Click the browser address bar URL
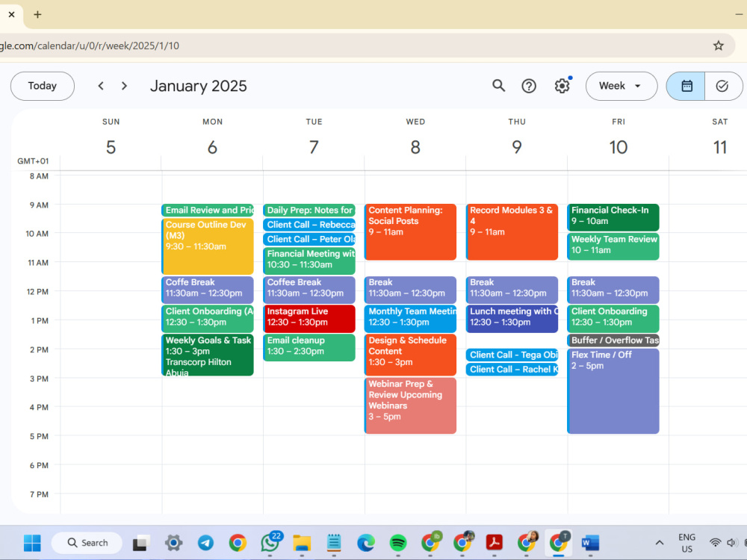 [90, 46]
